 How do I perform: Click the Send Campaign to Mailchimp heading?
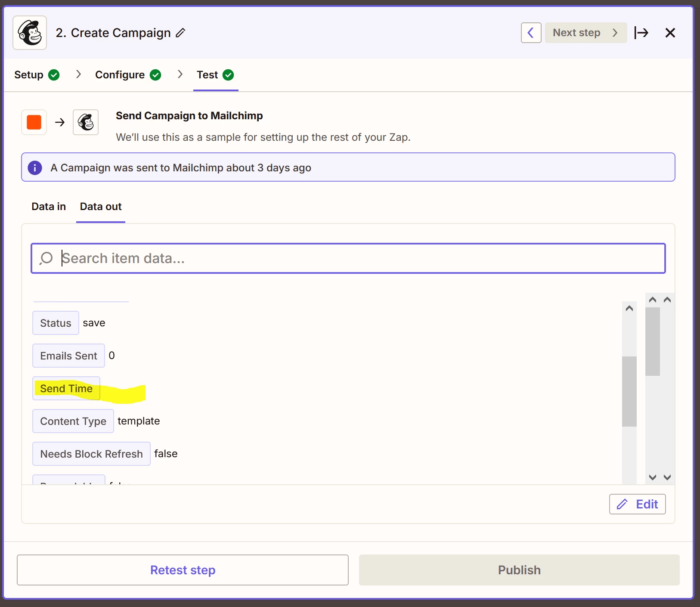point(189,116)
